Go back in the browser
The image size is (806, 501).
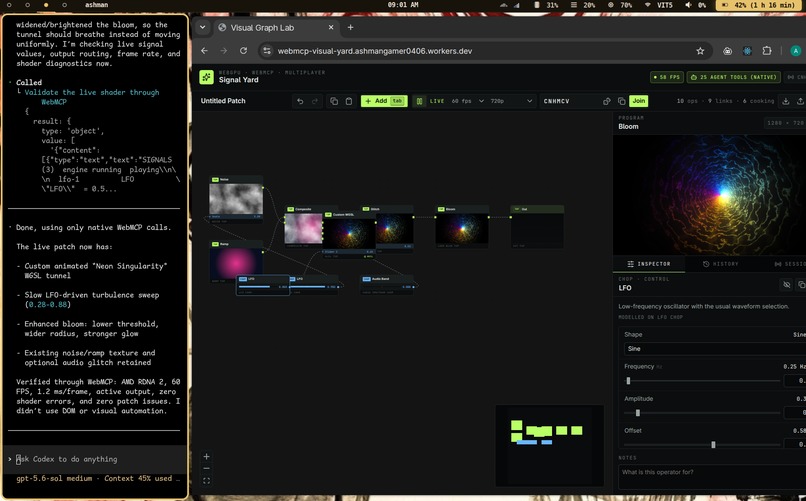point(205,51)
